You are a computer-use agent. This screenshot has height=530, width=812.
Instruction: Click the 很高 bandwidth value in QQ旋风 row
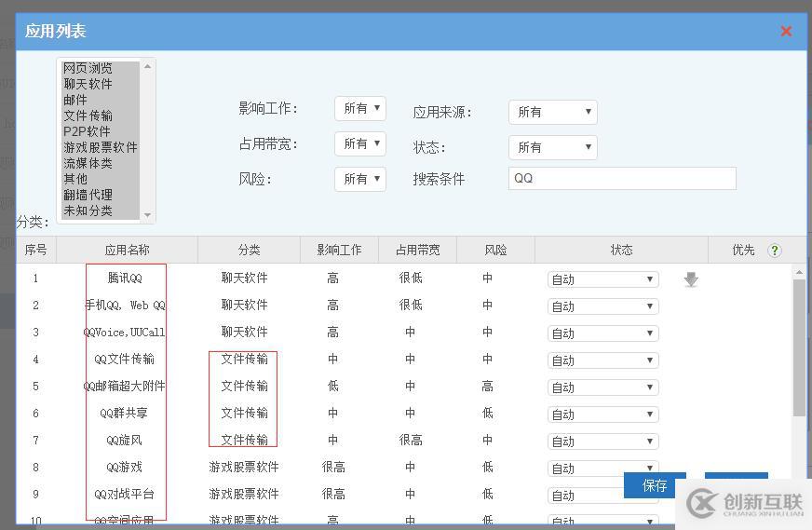[x=411, y=440]
